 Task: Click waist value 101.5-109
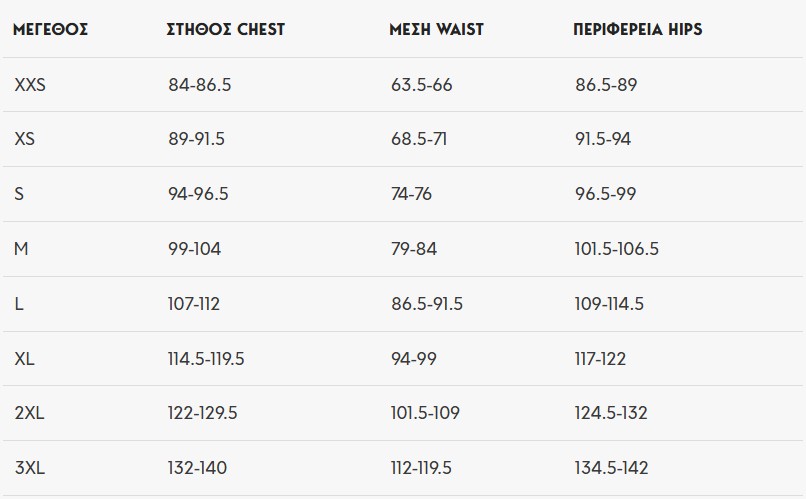[425, 413]
